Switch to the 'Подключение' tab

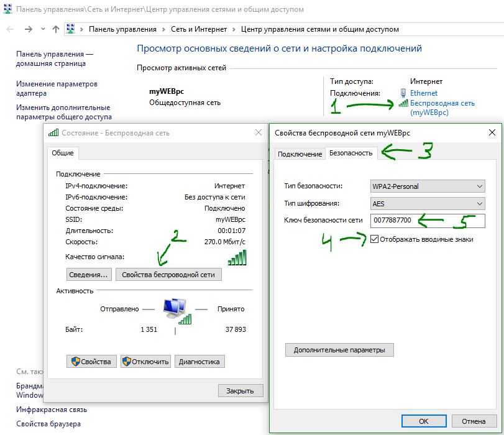(300, 154)
